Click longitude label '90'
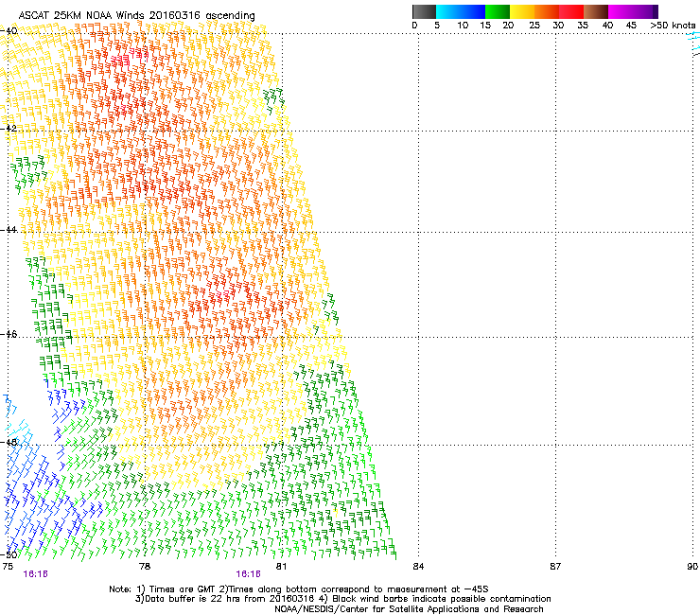 coord(692,567)
